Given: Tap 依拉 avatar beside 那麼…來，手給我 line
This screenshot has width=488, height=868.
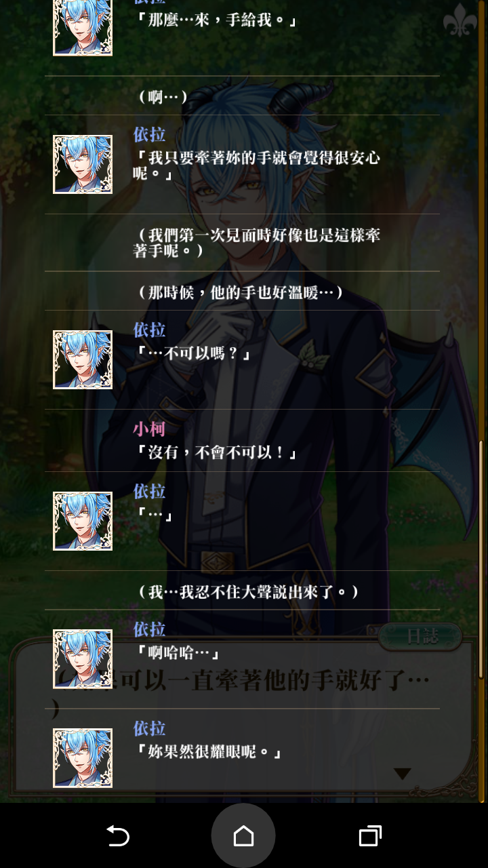Looking at the screenshot, I should pos(83,27).
